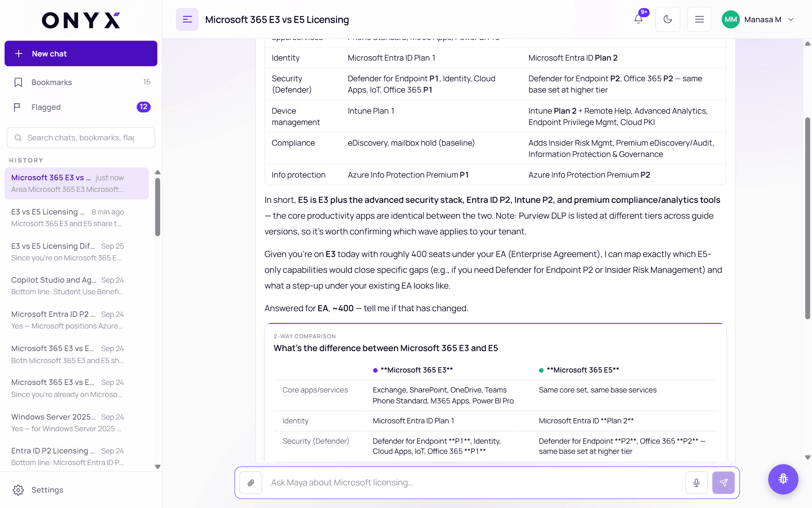Click 'Same core set, same base services' cell

[598, 390]
